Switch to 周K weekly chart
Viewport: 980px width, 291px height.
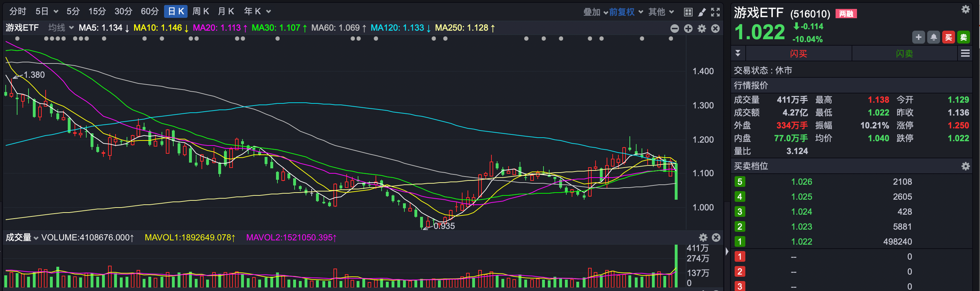pyautogui.click(x=200, y=11)
